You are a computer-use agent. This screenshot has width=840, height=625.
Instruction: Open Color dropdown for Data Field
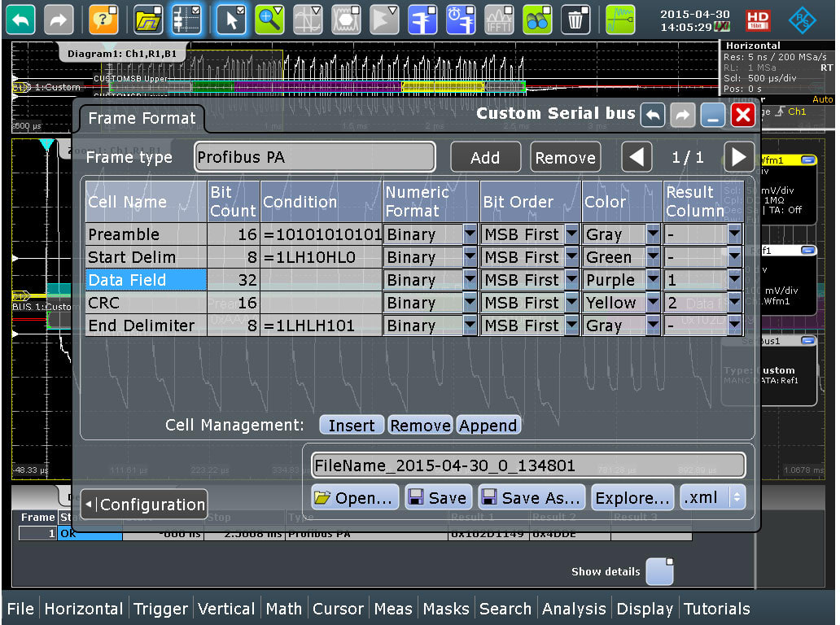click(653, 280)
